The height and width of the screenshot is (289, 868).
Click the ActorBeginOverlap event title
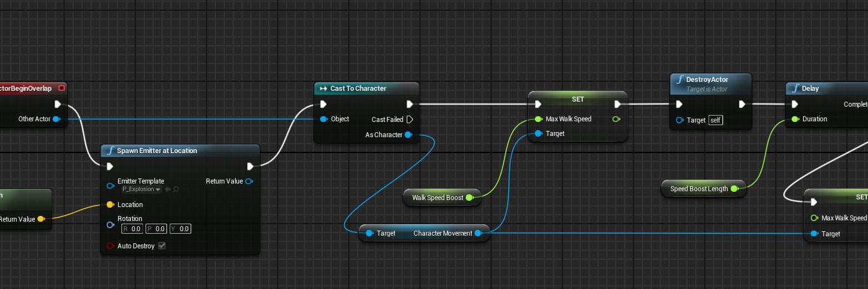tap(25, 88)
